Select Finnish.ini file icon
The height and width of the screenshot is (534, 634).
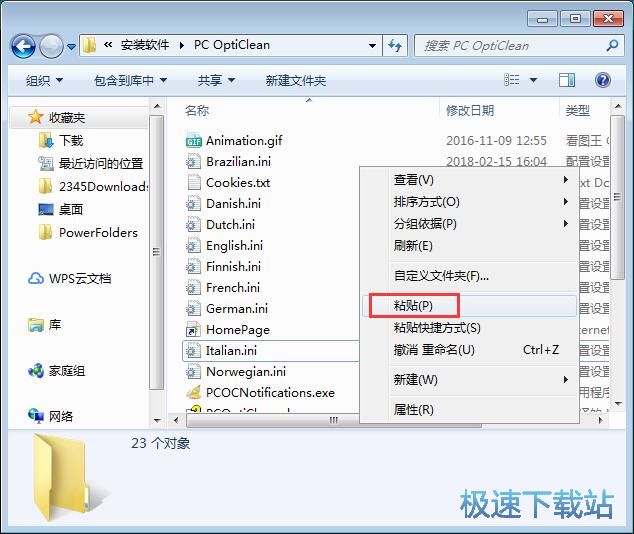click(x=193, y=266)
